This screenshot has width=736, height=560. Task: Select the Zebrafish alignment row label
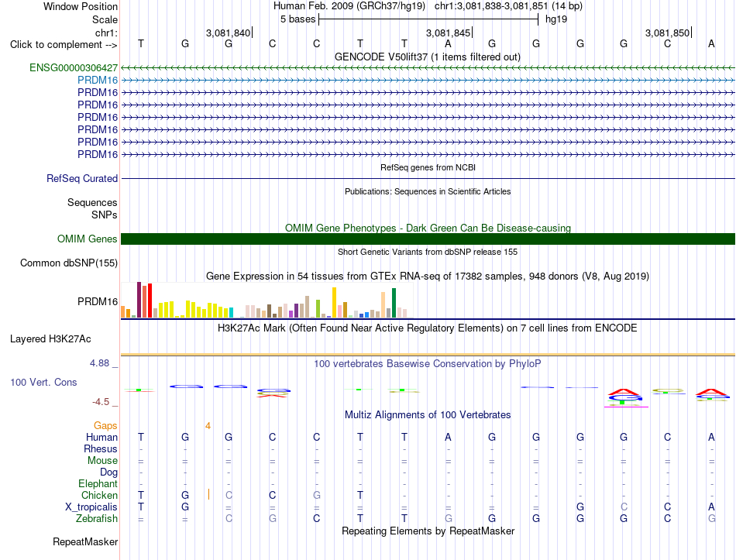pyautogui.click(x=97, y=519)
